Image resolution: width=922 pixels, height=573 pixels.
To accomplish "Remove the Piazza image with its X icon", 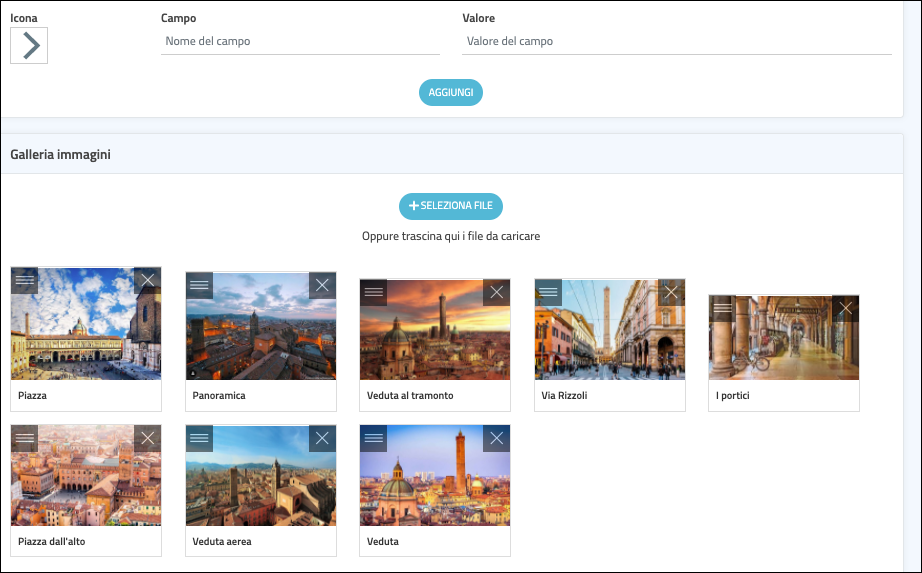I will 147,281.
